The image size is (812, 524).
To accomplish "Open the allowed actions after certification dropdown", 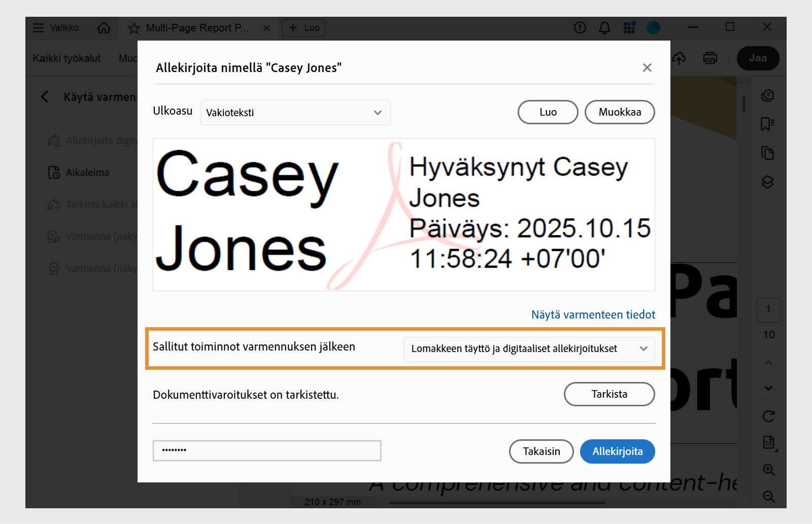I will [x=530, y=349].
